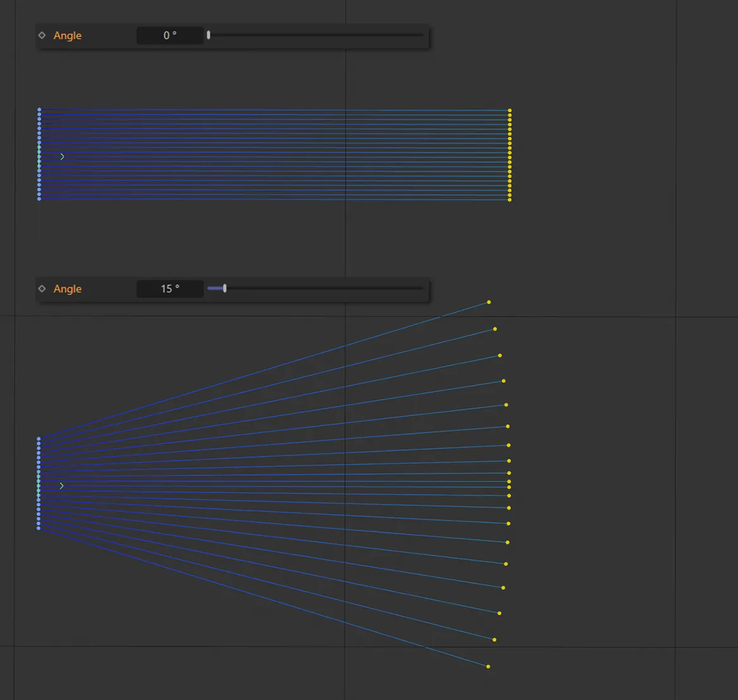Screen dimensions: 738x700
Task: Select the green direction arrow in the bottom viewport
Action: 61,486
